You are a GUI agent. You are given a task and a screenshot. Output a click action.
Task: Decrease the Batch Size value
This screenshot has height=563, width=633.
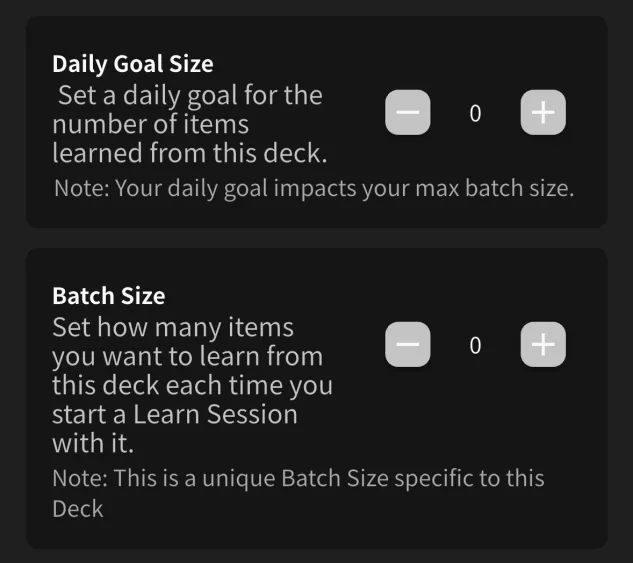tap(408, 345)
